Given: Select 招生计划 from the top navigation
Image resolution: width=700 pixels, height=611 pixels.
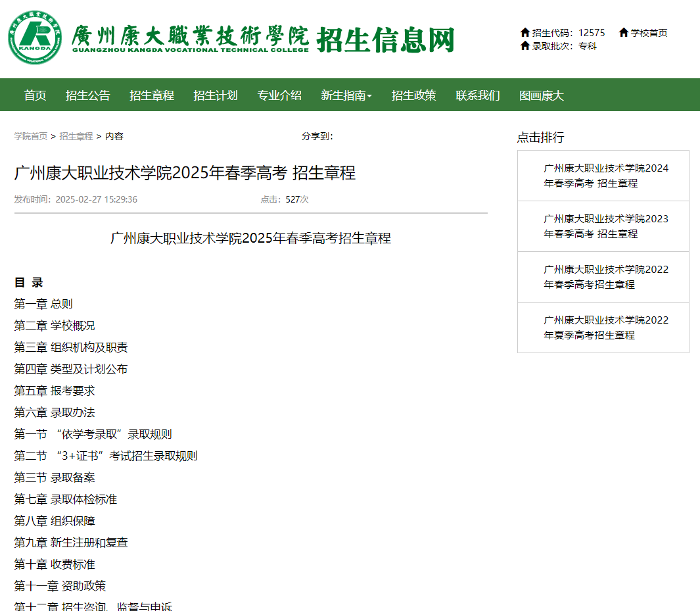Looking at the screenshot, I should pos(216,95).
